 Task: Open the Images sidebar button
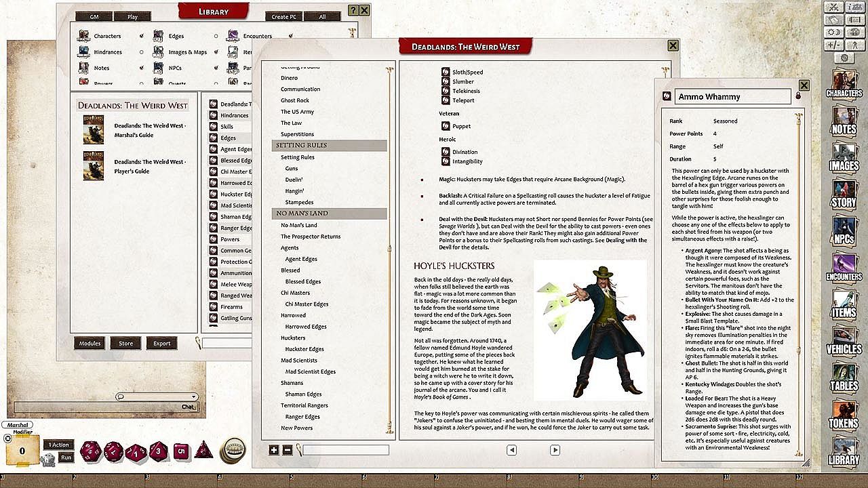[x=844, y=157]
